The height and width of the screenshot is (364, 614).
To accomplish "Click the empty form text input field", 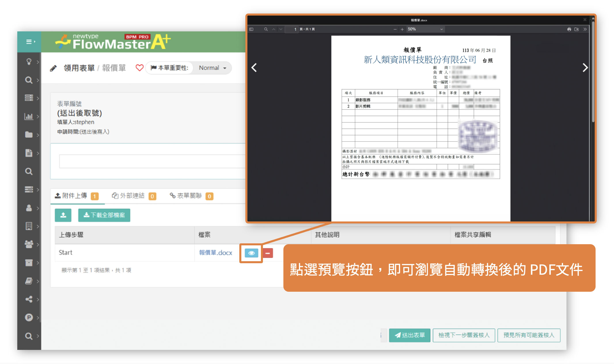I will 152,161.
